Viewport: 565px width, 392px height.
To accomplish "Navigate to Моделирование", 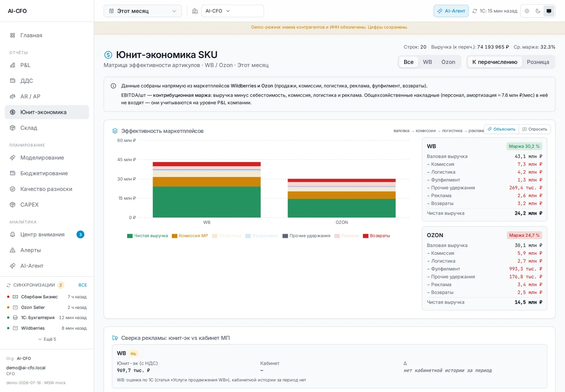I will click(x=47, y=158).
